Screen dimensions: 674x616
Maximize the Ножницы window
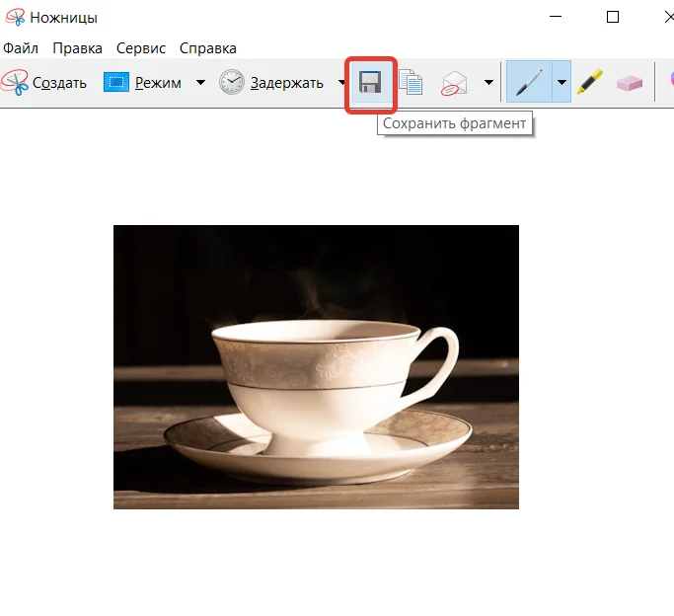(613, 17)
